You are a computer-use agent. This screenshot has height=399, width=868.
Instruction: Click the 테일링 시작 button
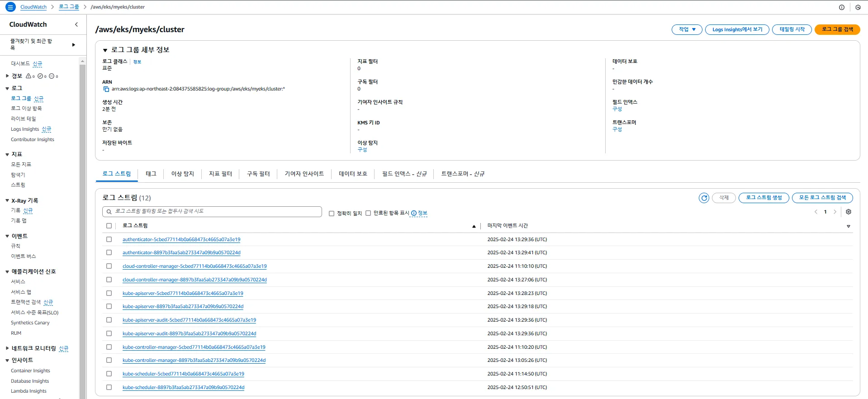point(792,29)
